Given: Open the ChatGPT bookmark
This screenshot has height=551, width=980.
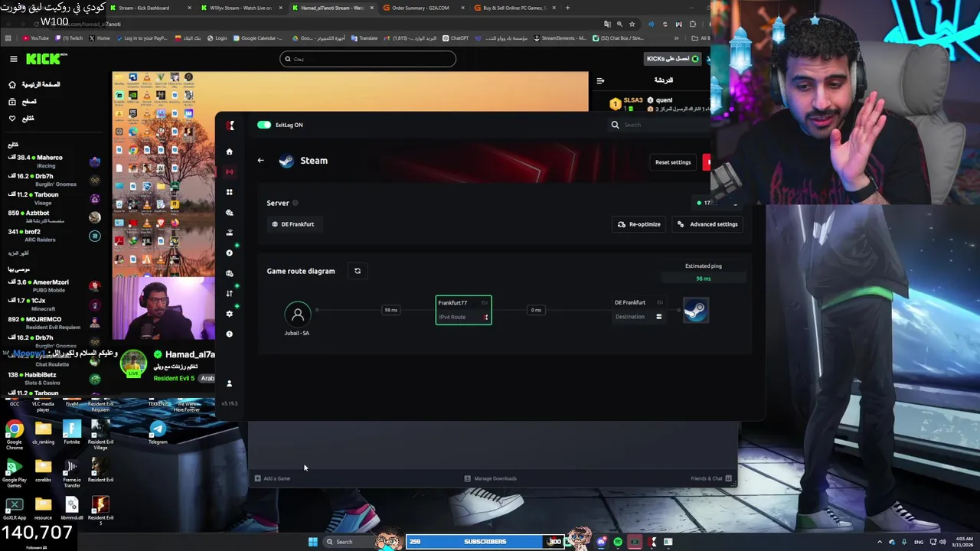Looking at the screenshot, I should [456, 38].
